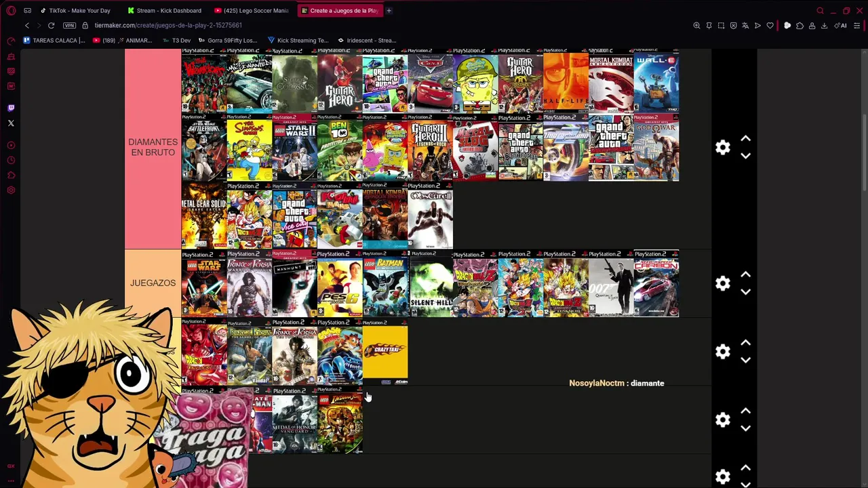Image resolution: width=868 pixels, height=488 pixels.
Task: Open the AI assistant button in the toolbar
Action: (x=842, y=26)
